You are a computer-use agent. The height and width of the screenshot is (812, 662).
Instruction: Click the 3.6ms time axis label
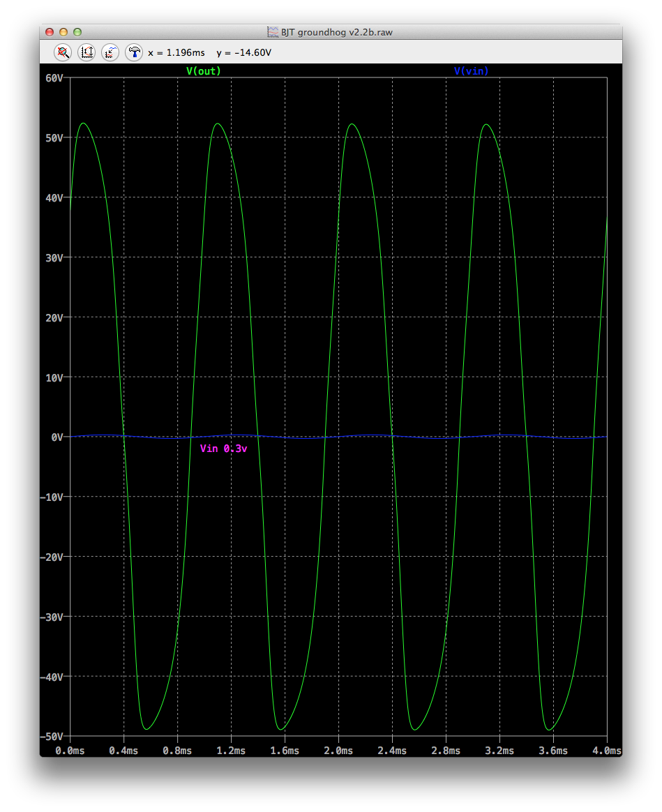click(x=553, y=751)
